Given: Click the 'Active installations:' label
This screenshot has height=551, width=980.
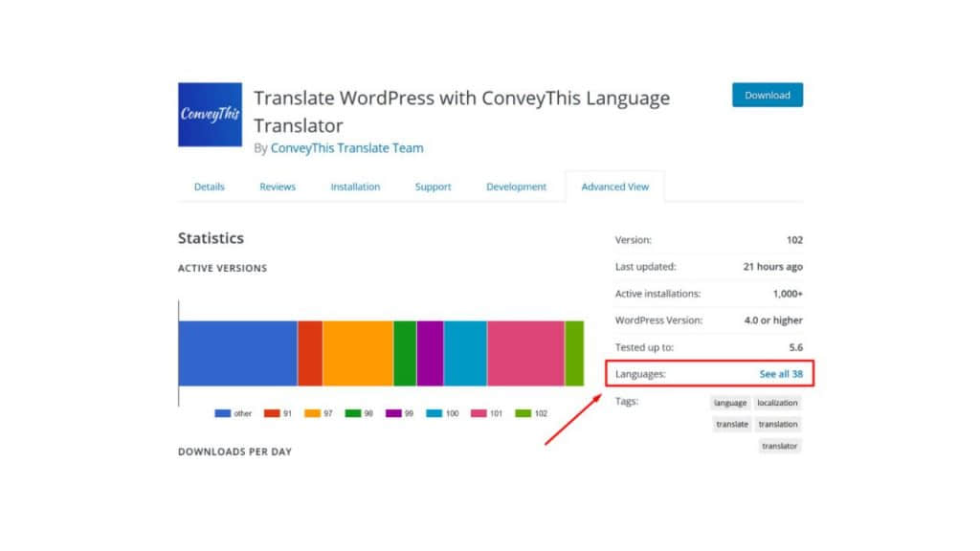Looking at the screenshot, I should tap(657, 294).
